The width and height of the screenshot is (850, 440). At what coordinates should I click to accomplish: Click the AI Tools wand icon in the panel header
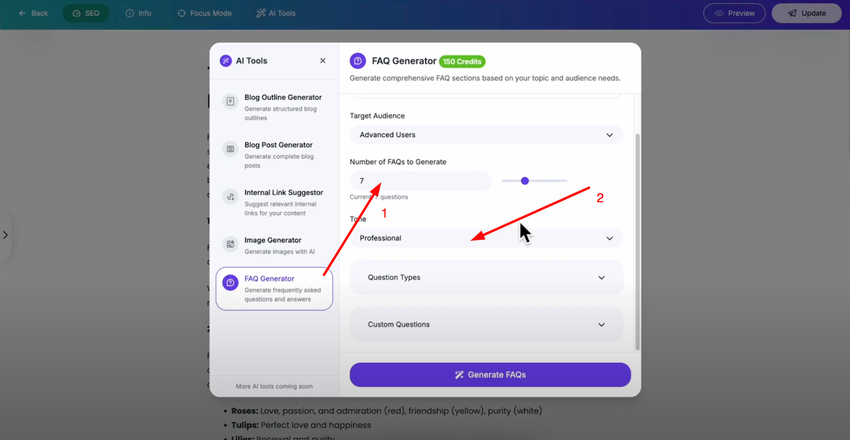coord(226,61)
